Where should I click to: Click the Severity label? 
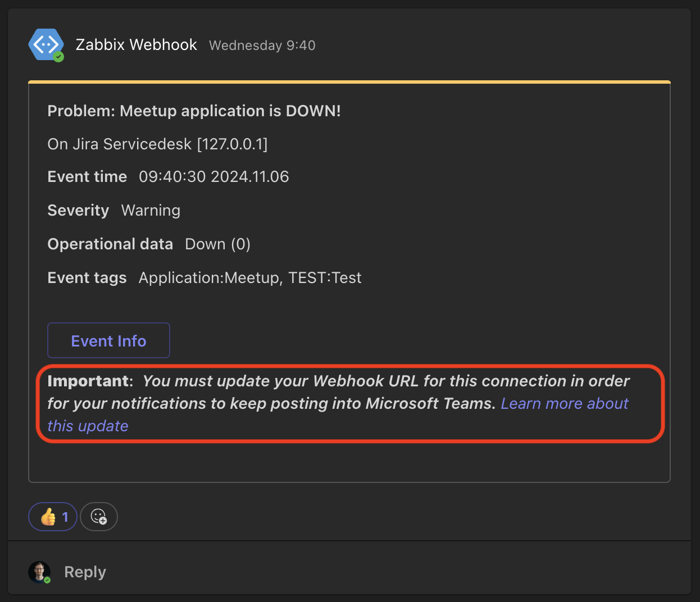click(x=78, y=211)
